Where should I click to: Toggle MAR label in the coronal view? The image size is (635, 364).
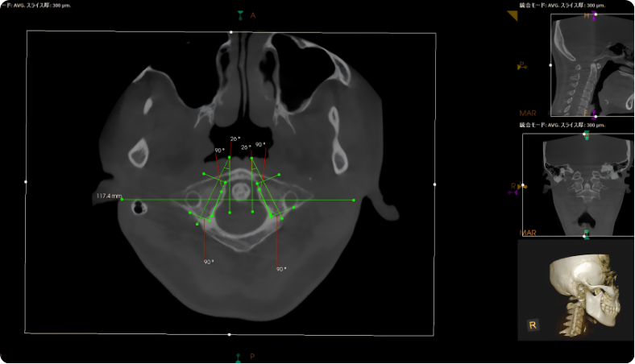(x=528, y=233)
